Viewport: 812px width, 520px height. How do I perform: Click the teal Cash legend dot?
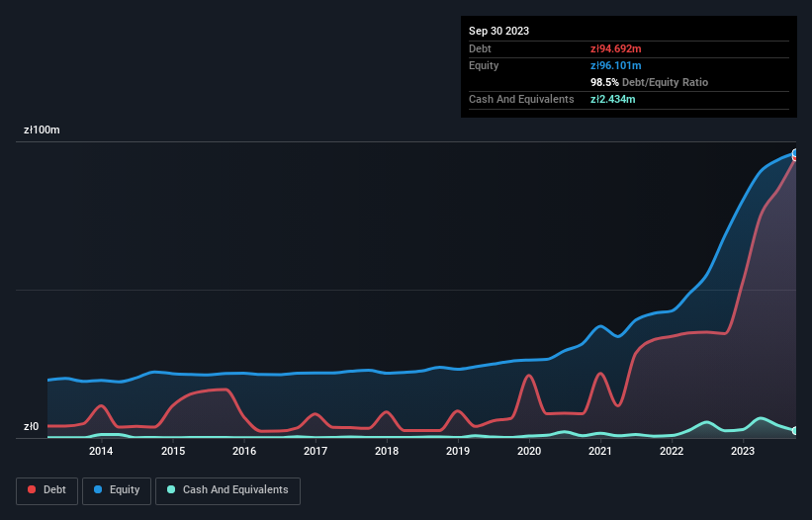click(x=171, y=489)
